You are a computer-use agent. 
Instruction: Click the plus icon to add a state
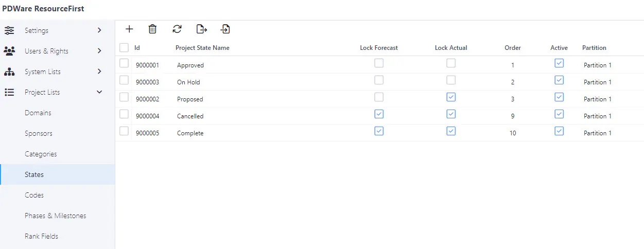pyautogui.click(x=129, y=29)
